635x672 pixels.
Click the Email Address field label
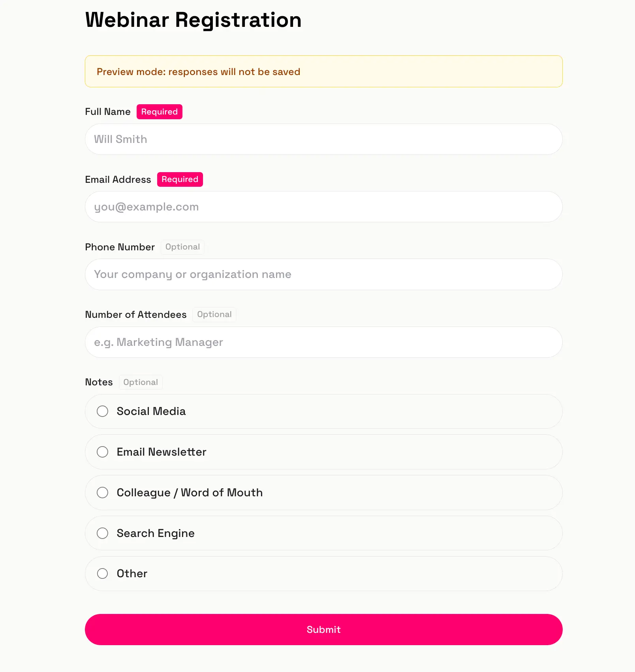point(118,180)
